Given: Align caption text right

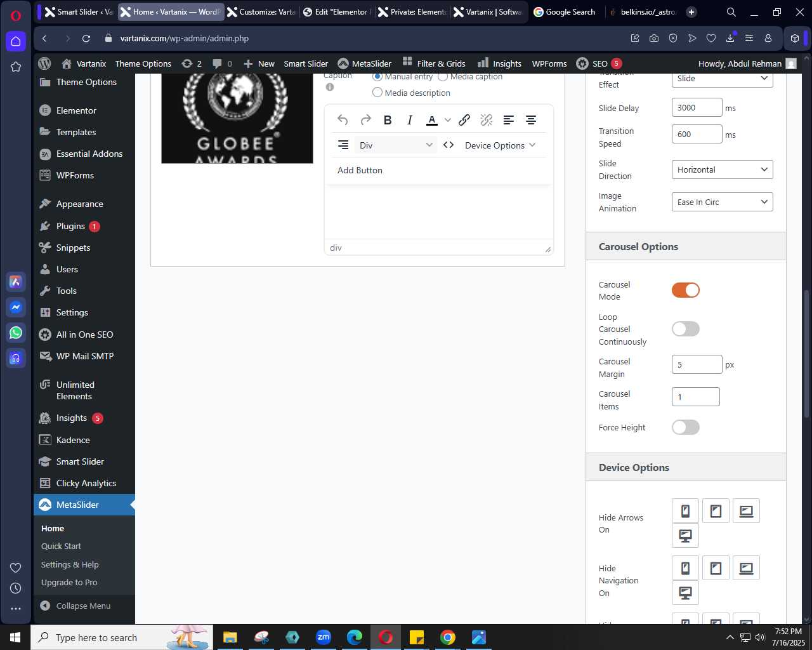Looking at the screenshot, I should coord(343,145).
